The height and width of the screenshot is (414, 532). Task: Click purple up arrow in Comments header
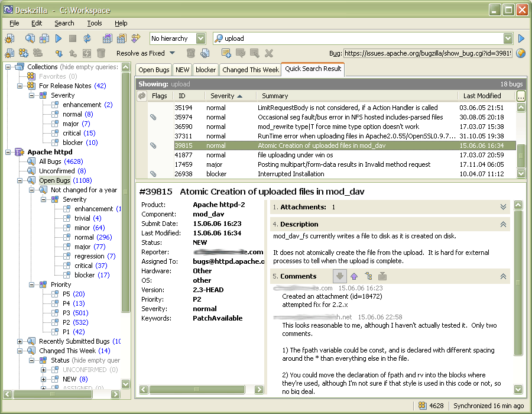click(x=354, y=276)
